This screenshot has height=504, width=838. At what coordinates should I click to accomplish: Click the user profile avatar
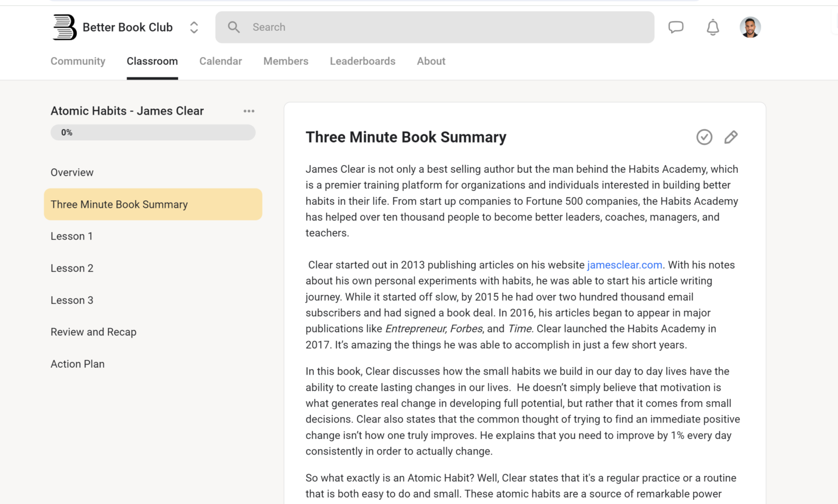(x=750, y=27)
